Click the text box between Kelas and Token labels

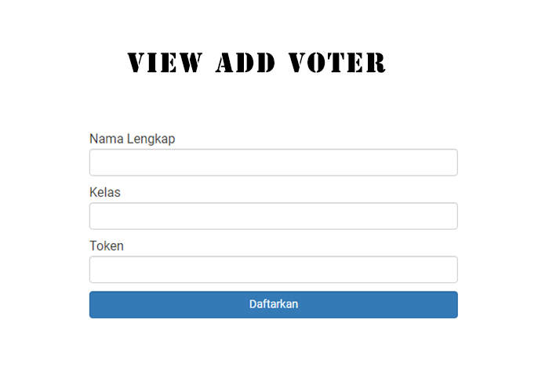pos(273,216)
